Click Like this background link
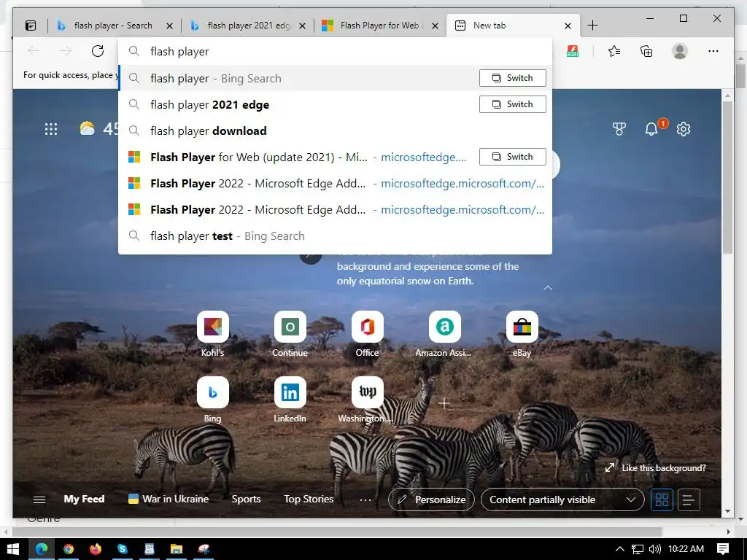Image resolution: width=747 pixels, height=560 pixels. pyautogui.click(x=655, y=468)
